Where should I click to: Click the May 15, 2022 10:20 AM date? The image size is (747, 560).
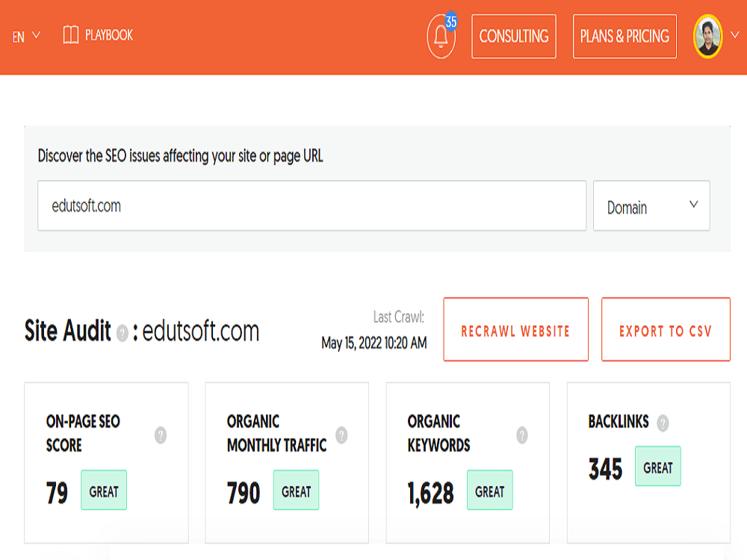pyautogui.click(x=374, y=343)
